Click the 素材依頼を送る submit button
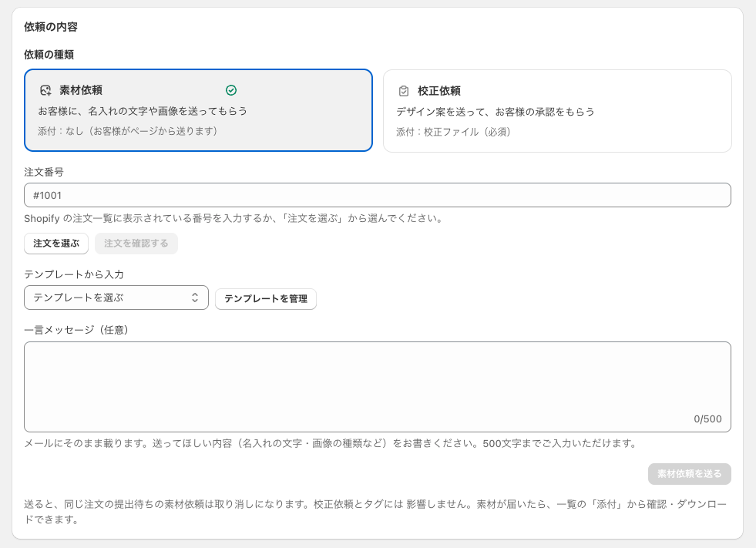Viewport: 756px width, 548px height. pos(690,474)
